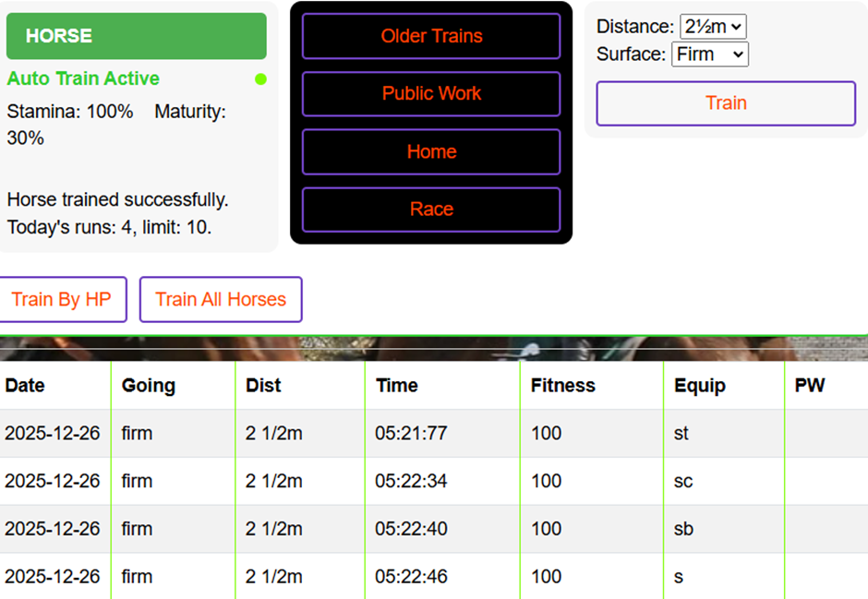The image size is (868, 599).
Task: Click the PW column header
Action: point(810,386)
